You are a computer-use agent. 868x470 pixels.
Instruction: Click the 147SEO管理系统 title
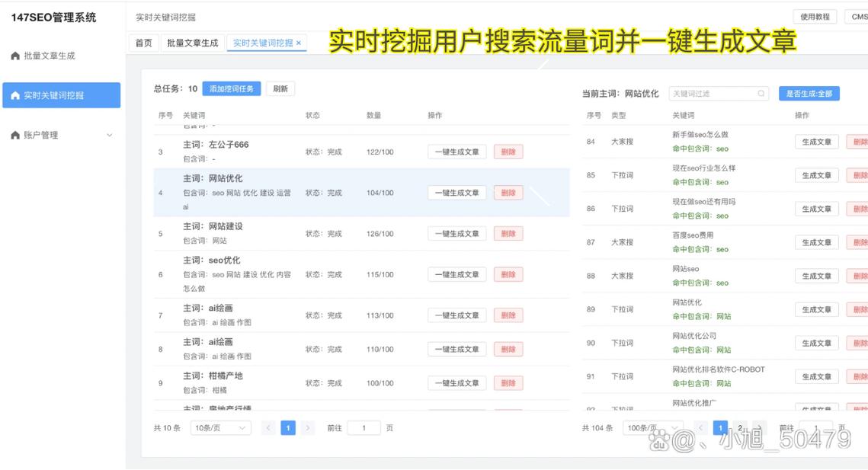(53, 18)
